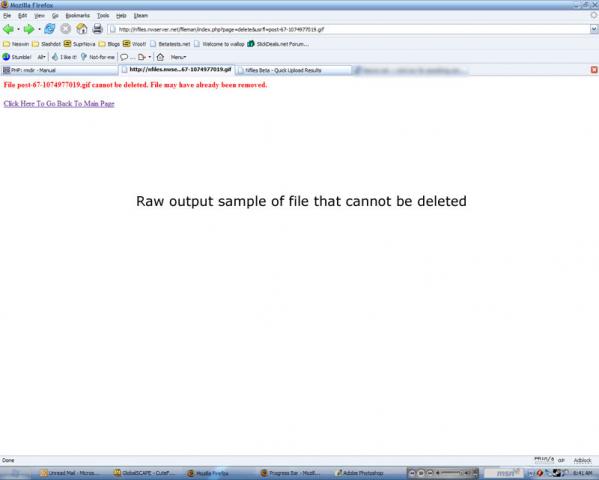Click the I like it thumbs-up

[x=64, y=57]
